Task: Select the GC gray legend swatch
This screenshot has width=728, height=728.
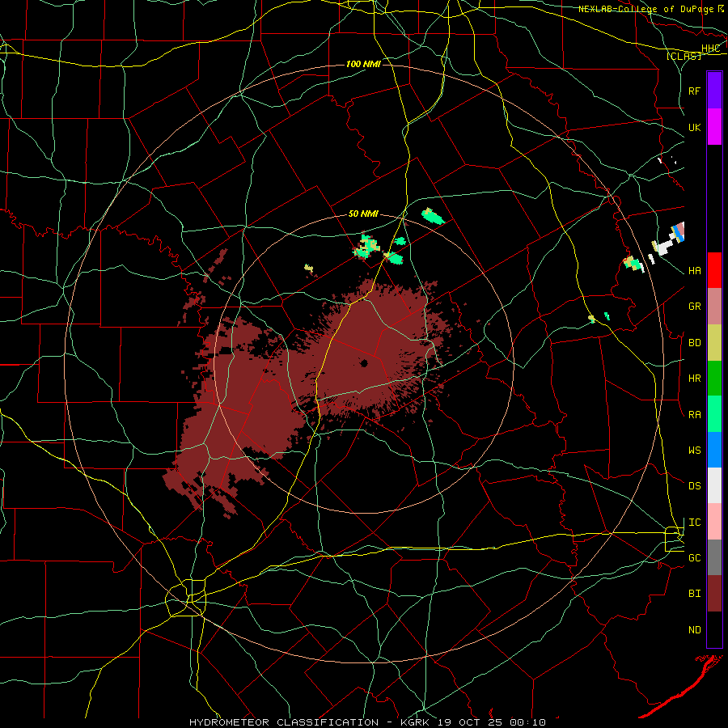Action: coord(714,557)
